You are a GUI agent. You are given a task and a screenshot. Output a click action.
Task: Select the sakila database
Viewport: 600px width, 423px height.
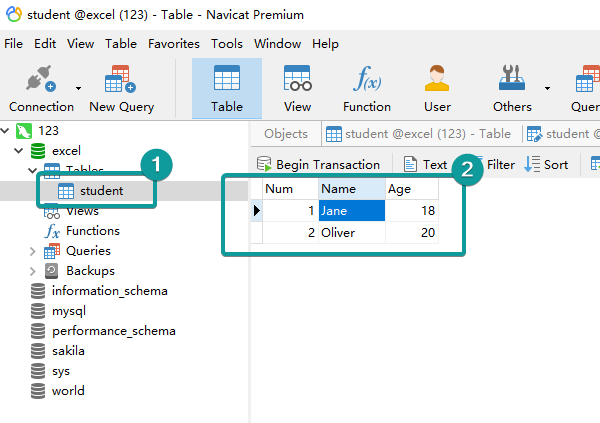[69, 351]
